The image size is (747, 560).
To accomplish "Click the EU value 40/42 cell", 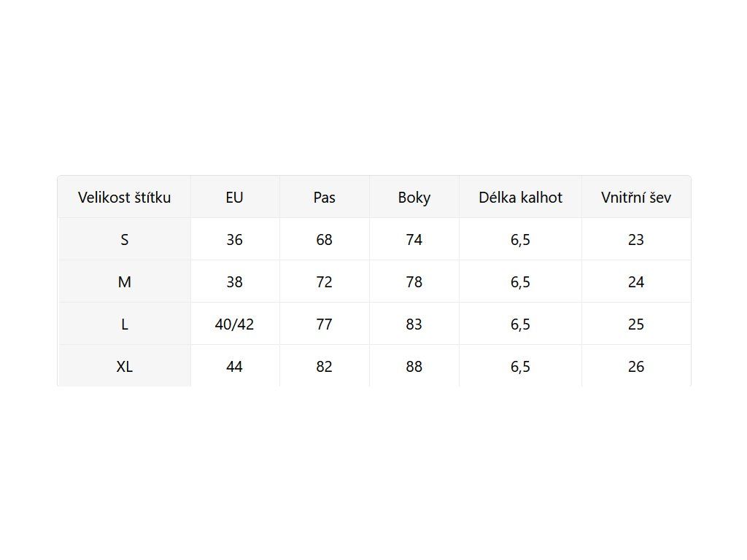I will 234,324.
